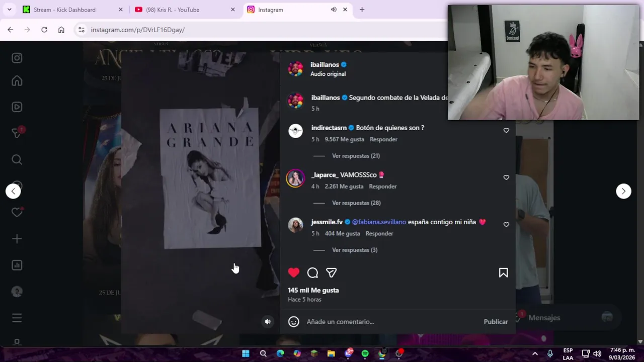Unlike the post using red heart
644x362 pixels.
(x=294, y=273)
